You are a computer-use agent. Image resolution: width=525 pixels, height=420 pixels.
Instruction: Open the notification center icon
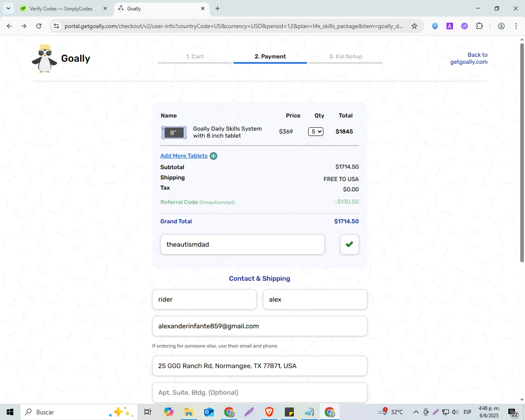pos(513,412)
